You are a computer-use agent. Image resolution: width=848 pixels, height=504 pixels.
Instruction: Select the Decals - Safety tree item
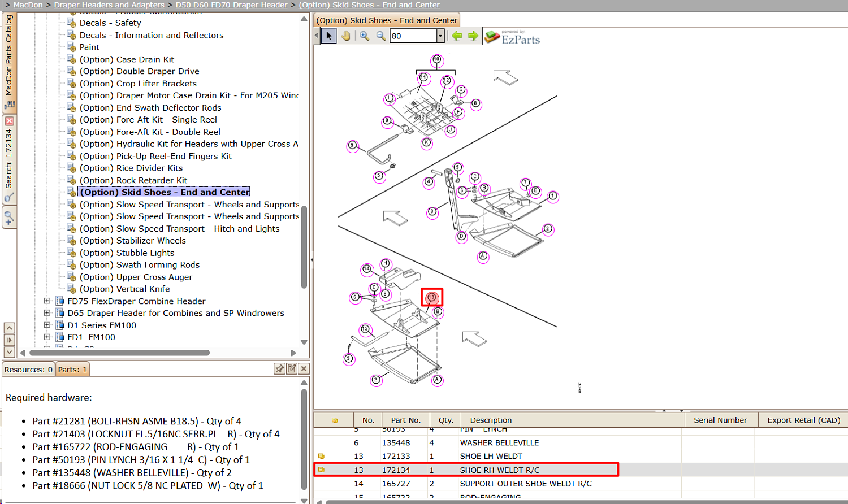click(x=110, y=23)
